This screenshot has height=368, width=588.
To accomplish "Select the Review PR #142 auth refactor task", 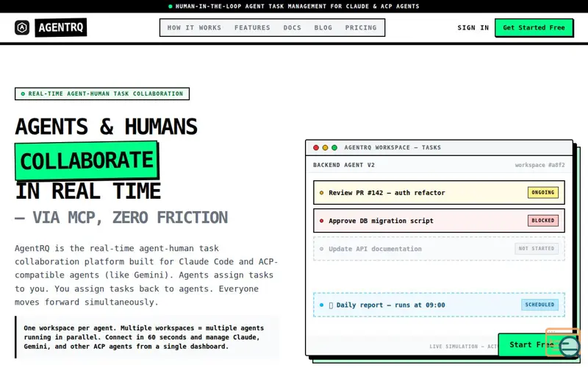I will [439, 193].
